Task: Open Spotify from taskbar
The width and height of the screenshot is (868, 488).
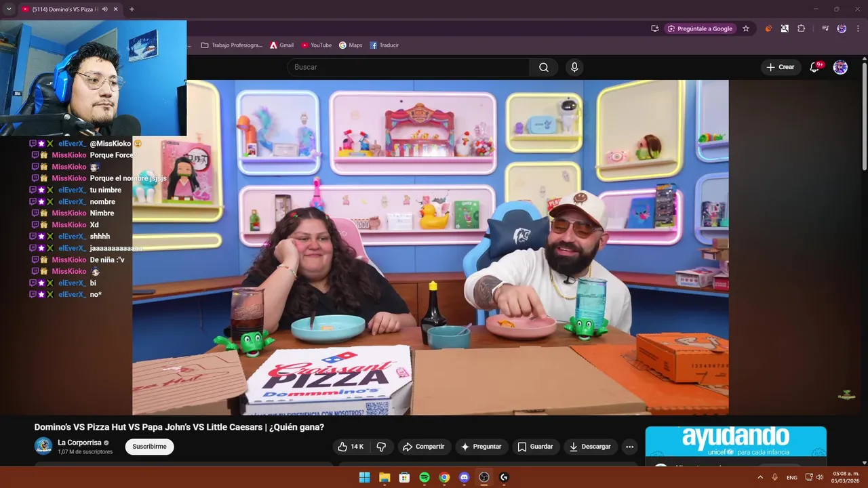Action: click(x=424, y=477)
